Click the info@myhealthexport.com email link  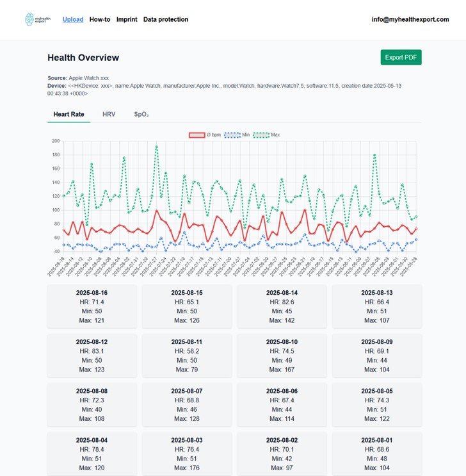coord(410,19)
